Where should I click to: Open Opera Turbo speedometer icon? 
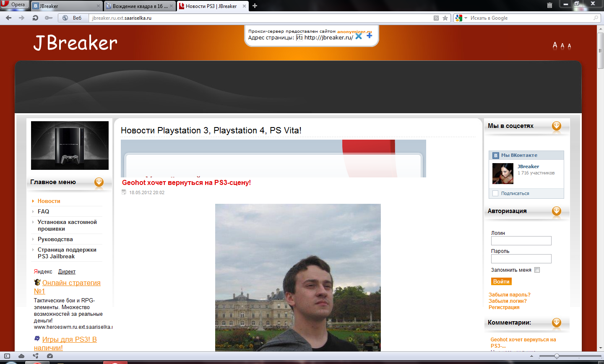tap(50, 356)
